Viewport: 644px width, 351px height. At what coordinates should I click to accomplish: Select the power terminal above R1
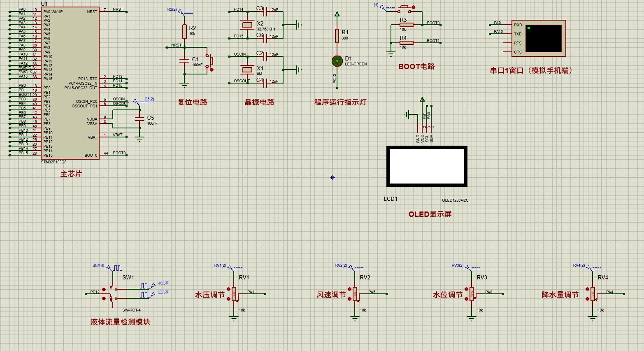click(x=337, y=14)
